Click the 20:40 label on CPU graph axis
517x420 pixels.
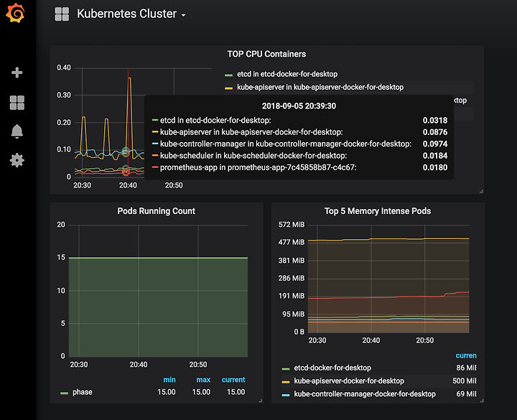(x=128, y=185)
